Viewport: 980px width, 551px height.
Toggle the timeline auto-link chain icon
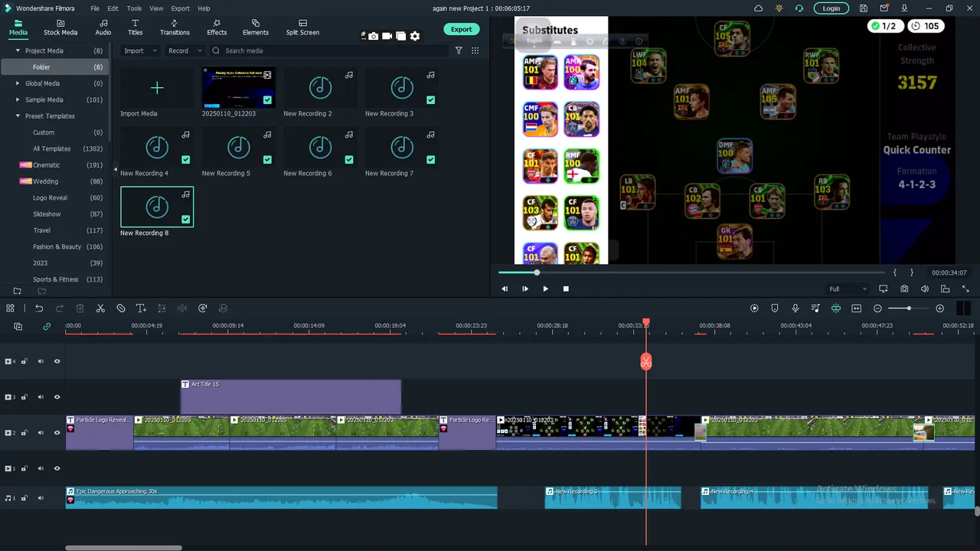pyautogui.click(x=47, y=327)
